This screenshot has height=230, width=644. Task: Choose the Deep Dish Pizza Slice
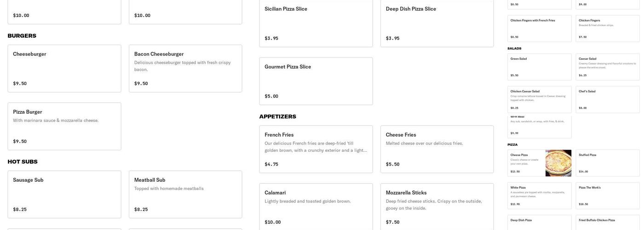click(437, 23)
